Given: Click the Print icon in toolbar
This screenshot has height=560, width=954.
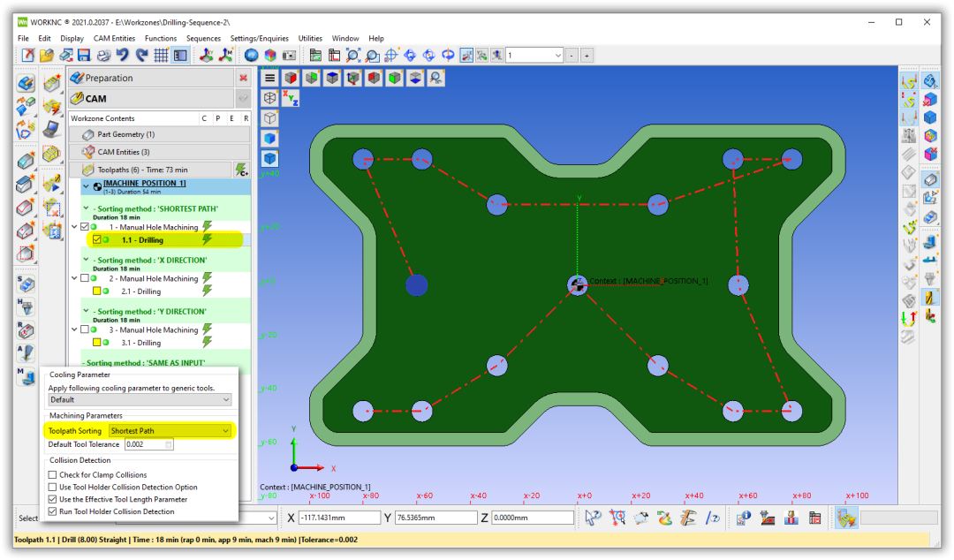Looking at the screenshot, I should point(103,56).
